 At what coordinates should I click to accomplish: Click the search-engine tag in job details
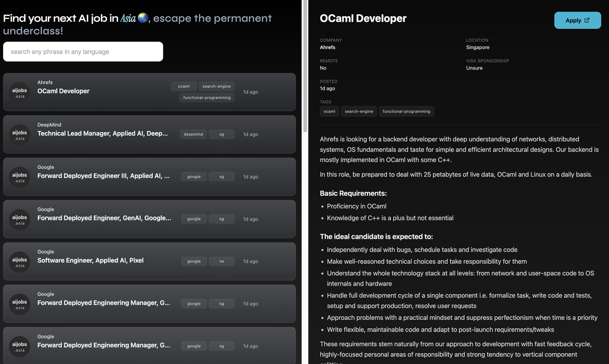(x=359, y=112)
